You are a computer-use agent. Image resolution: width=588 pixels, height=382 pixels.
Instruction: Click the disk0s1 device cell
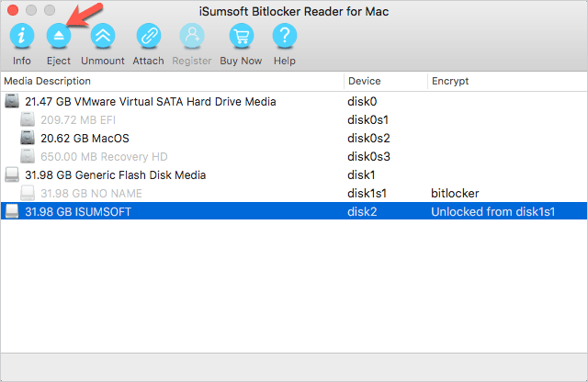point(367,120)
